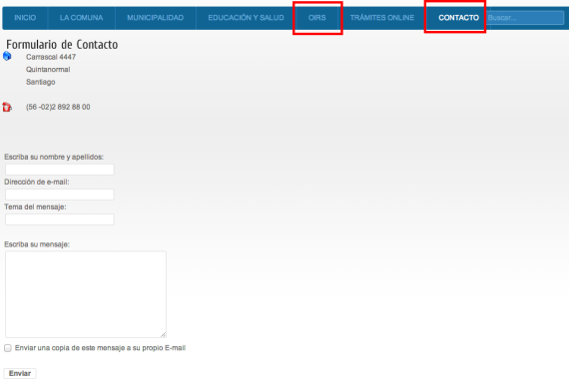The width and height of the screenshot is (569, 392).
Task: Click the name and surname input field
Action: [60, 170]
